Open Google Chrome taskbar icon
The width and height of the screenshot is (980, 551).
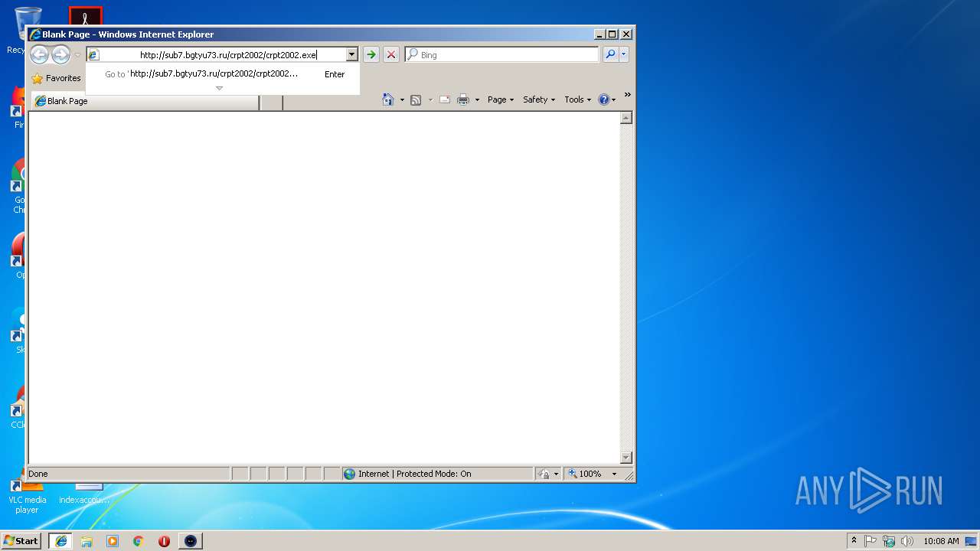point(139,541)
